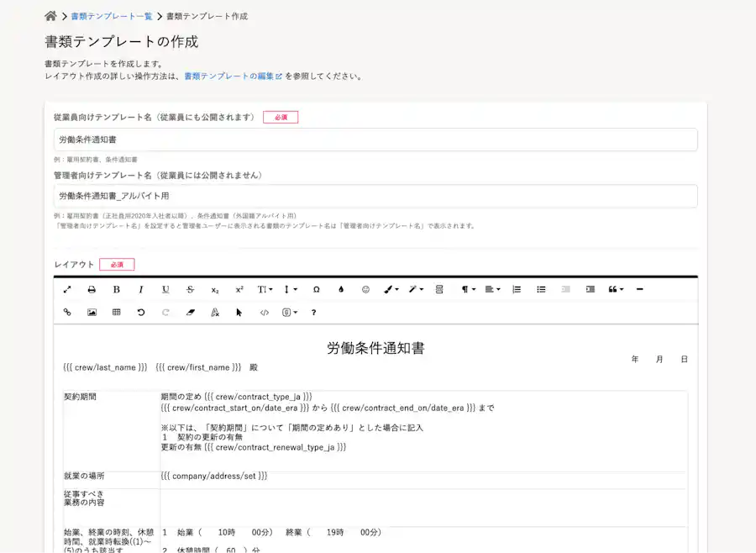The image size is (756, 553).
Task: Toggle bold formatting
Action: pyautogui.click(x=116, y=289)
